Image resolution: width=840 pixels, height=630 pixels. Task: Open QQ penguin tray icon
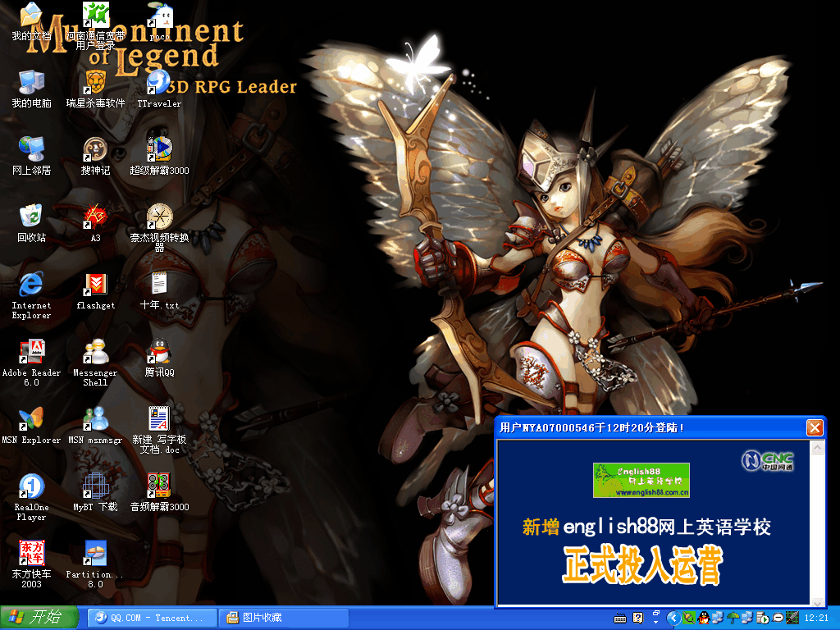703,618
